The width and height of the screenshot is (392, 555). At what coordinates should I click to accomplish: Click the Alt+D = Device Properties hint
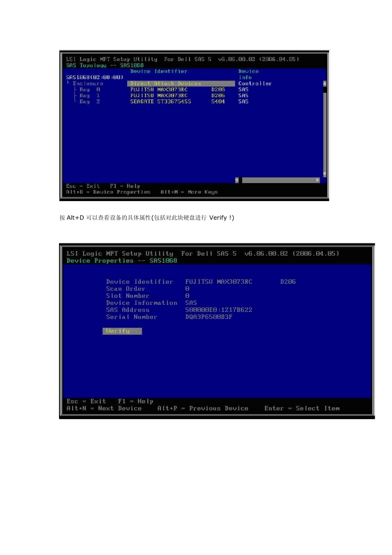click(108, 192)
